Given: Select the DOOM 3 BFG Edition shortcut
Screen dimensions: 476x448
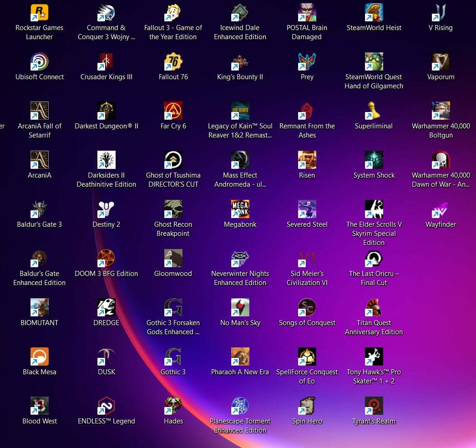Looking at the screenshot, I should point(106,259).
